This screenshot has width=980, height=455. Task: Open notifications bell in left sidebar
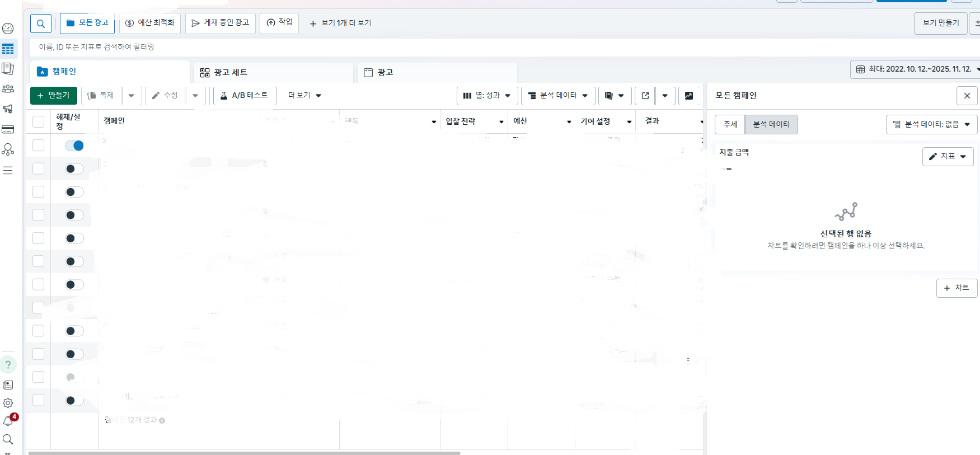(x=8, y=421)
